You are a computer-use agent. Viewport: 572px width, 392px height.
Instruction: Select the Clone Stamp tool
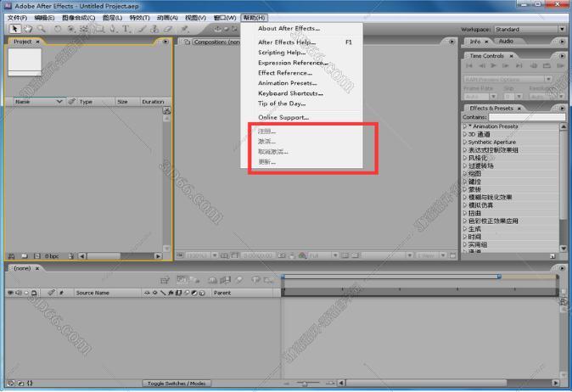tap(154, 29)
